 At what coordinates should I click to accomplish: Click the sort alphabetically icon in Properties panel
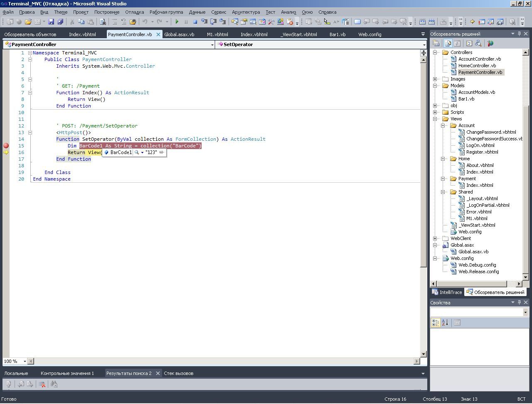(445, 323)
